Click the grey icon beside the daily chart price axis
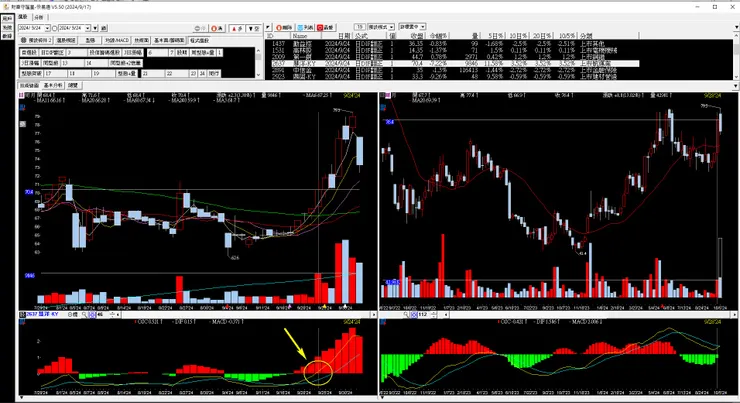 (23, 124)
